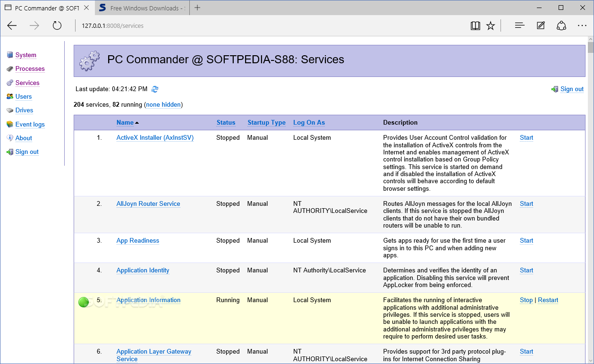Click the Event logs sidebar icon
594x364 pixels.
click(10, 124)
